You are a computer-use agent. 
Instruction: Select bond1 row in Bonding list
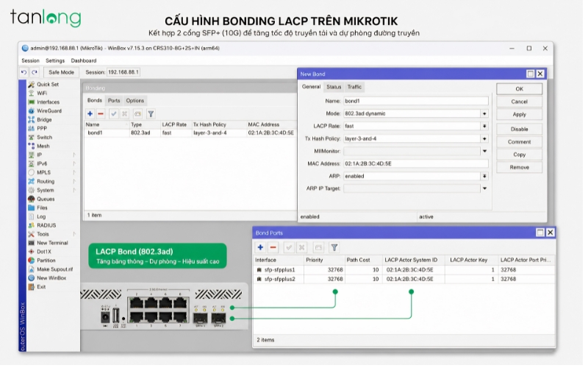coord(191,134)
